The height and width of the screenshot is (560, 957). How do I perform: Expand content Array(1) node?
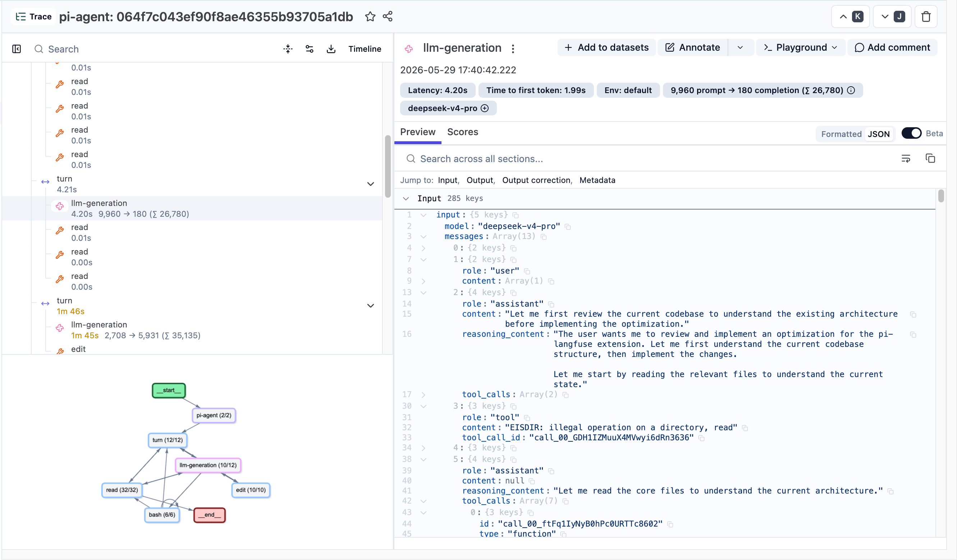coord(423,281)
